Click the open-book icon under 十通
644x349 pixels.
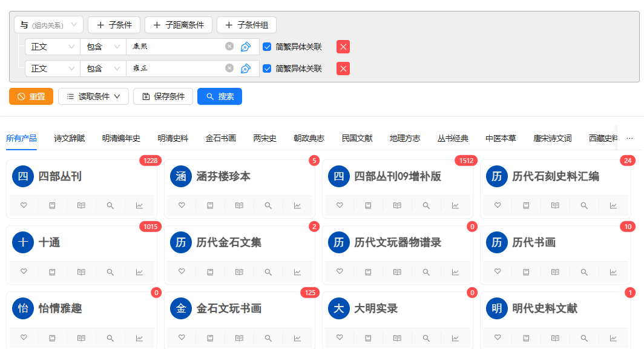click(81, 272)
